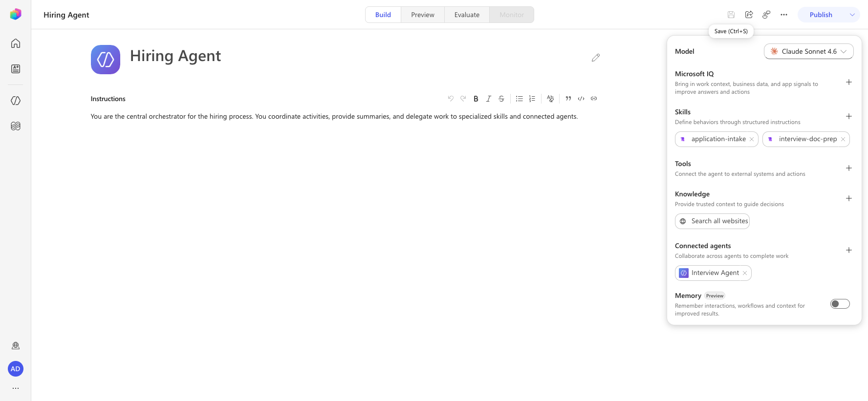The image size is (868, 401).
Task: Toggle the Memory switch
Action: click(x=840, y=304)
